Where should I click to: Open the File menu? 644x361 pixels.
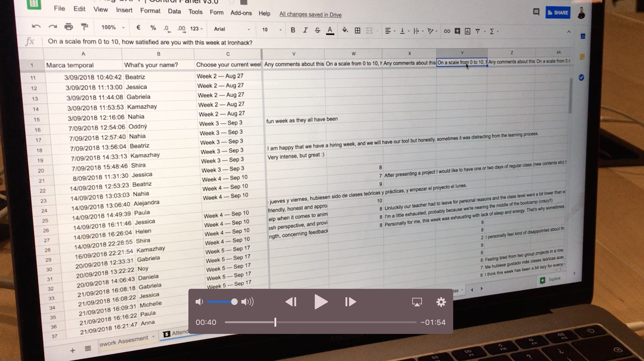coord(59,8)
